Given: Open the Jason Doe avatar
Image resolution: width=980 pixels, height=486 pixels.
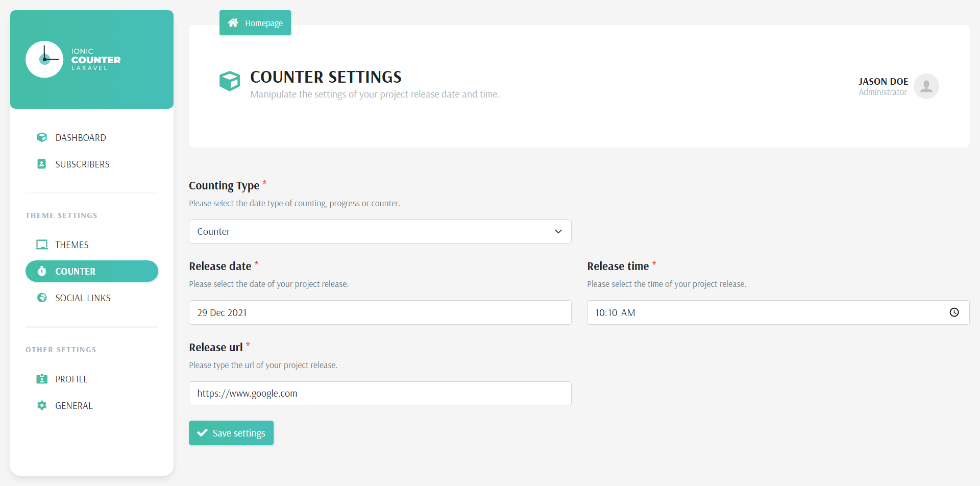Looking at the screenshot, I should 926,86.
